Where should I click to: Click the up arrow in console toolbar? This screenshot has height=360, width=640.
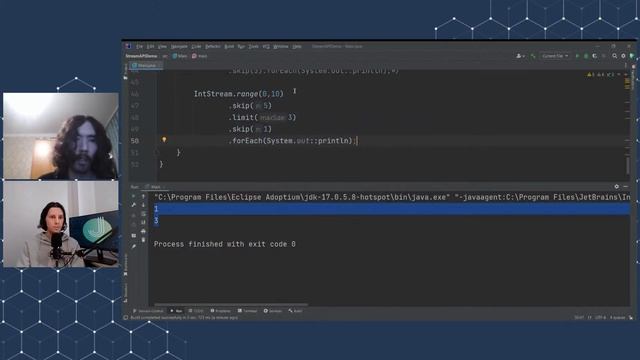(x=143, y=196)
